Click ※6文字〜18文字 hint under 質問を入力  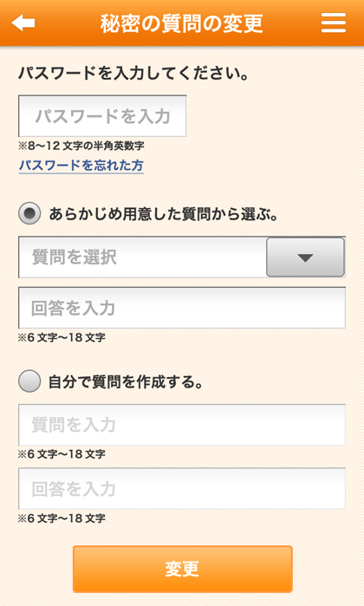click(62, 453)
